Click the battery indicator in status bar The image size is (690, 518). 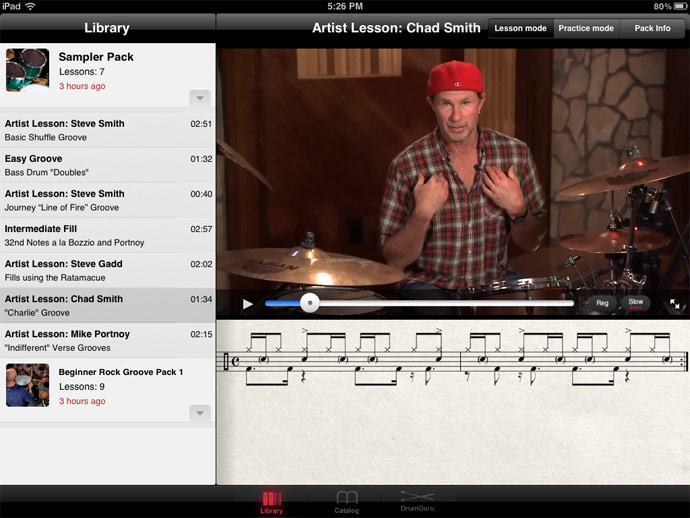click(x=679, y=6)
